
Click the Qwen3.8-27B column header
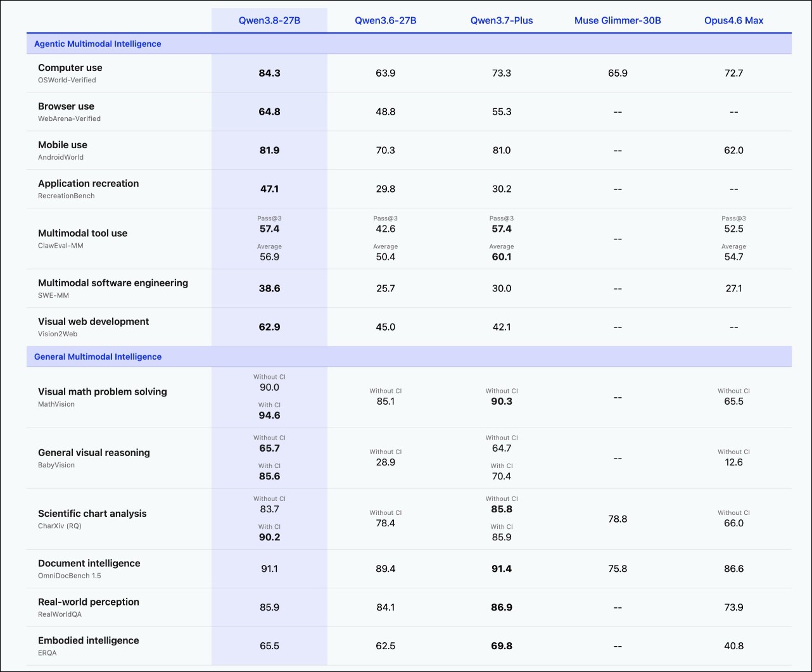(269, 20)
